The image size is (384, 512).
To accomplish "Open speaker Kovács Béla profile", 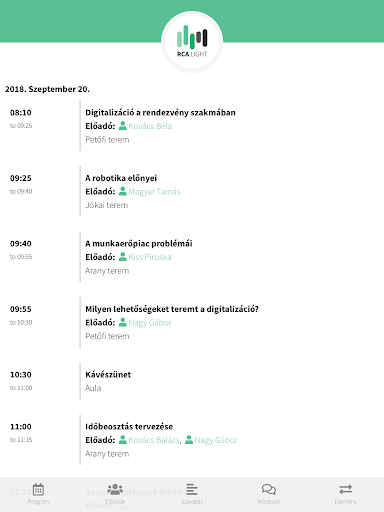I will coord(150,126).
